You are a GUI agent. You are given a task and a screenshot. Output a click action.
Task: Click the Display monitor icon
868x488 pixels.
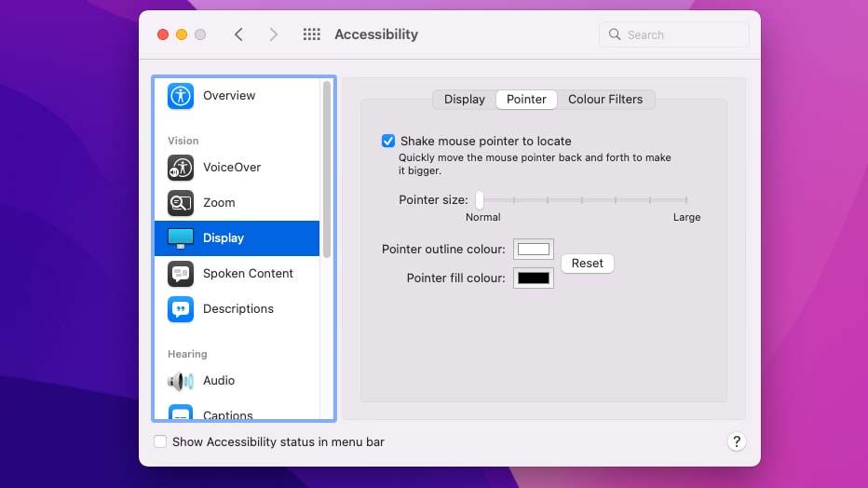[181, 238]
